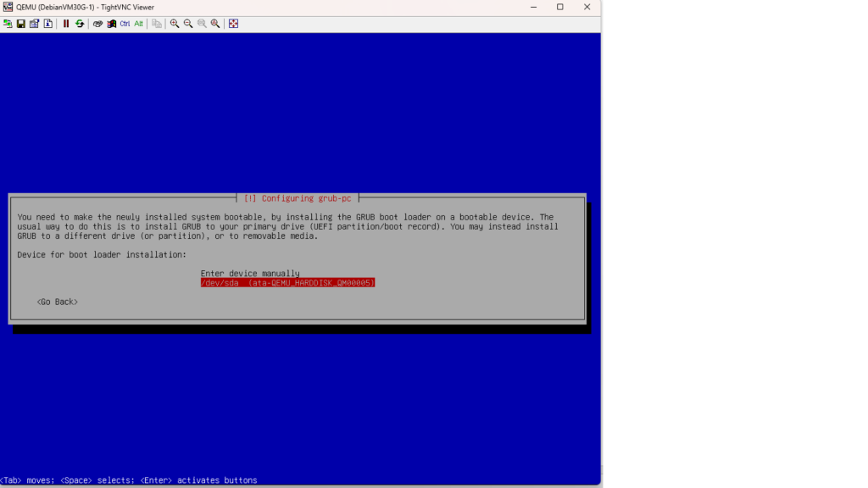Click the Save connection floppy disk icon
The height and width of the screenshot is (488, 868).
[21, 24]
